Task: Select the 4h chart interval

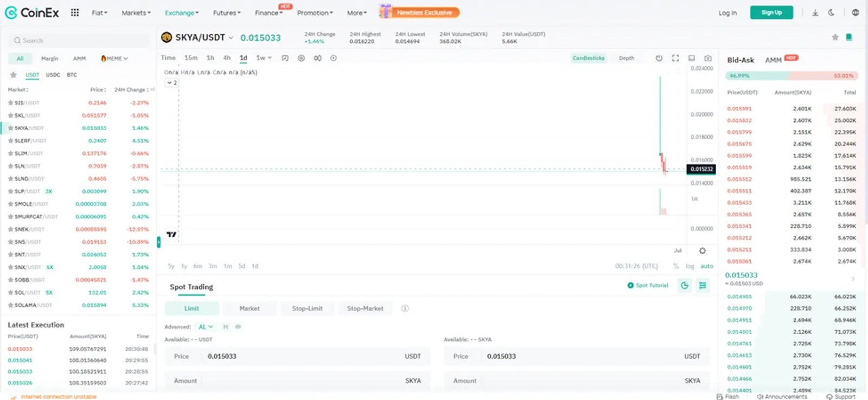Action: pyautogui.click(x=227, y=57)
